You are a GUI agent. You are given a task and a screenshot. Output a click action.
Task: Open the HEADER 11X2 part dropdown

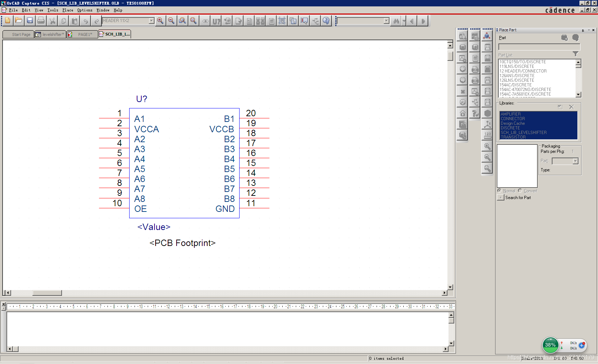(151, 21)
